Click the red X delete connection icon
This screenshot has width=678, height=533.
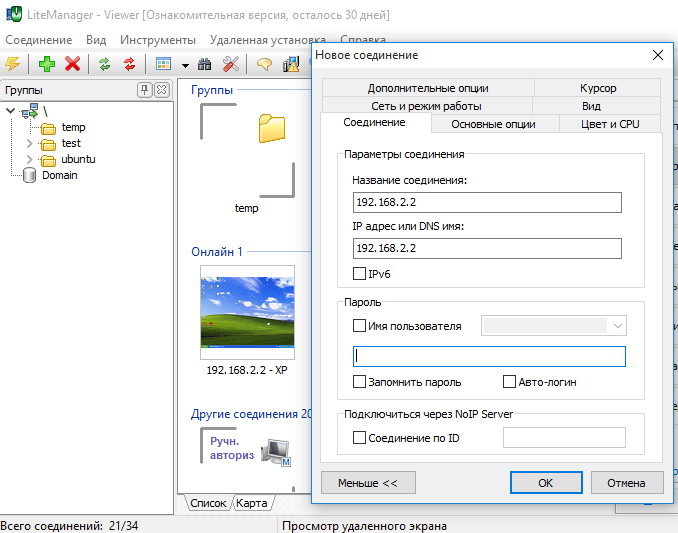72,64
